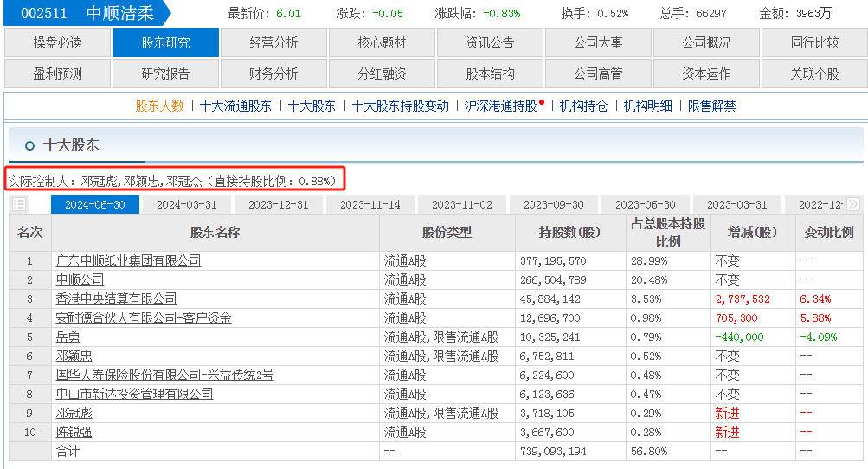The width and height of the screenshot is (868, 469).
Task: Click the list icon beside the date tabs
Action: click(19, 205)
